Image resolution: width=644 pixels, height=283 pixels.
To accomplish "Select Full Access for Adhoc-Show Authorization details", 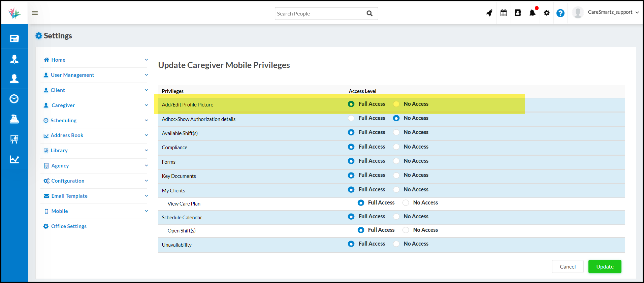I will pos(351,118).
